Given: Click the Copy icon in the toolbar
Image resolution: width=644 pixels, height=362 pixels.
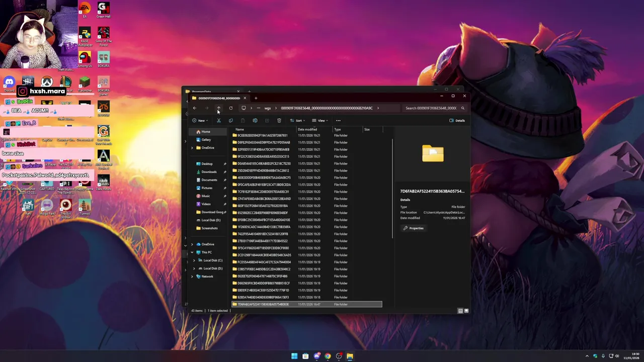Looking at the screenshot, I should pos(230,121).
